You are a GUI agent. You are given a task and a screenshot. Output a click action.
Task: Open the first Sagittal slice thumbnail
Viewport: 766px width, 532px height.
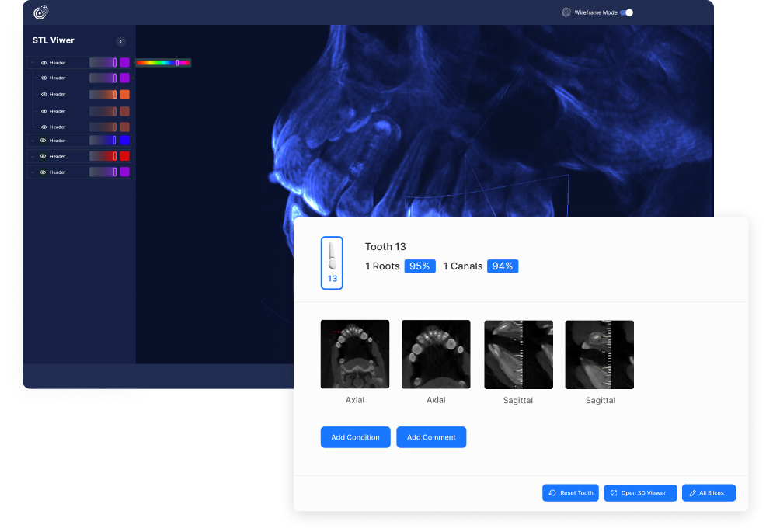(518, 355)
